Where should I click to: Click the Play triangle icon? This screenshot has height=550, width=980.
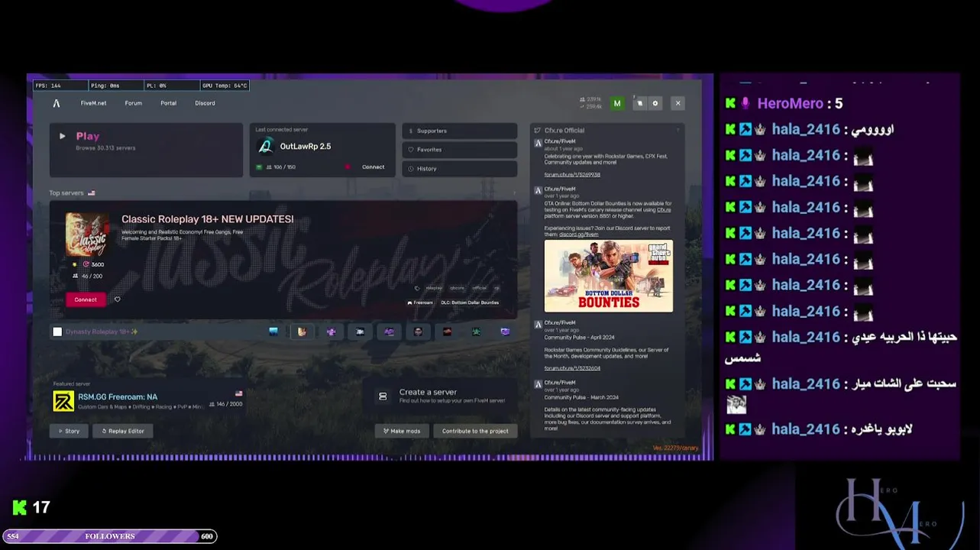coord(63,136)
